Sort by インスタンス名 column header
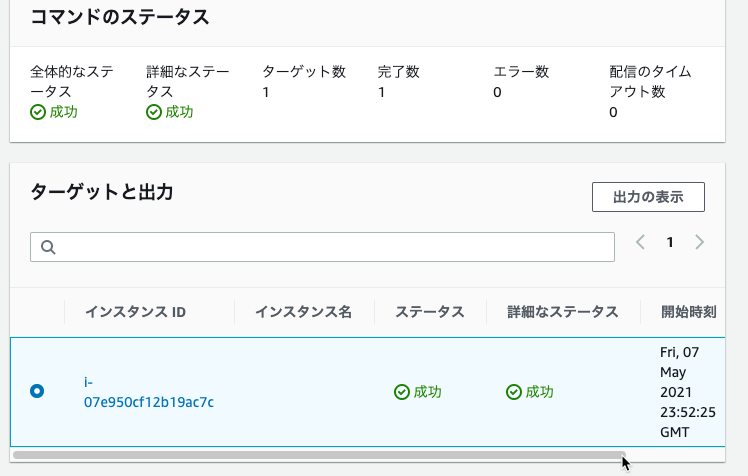 point(303,312)
